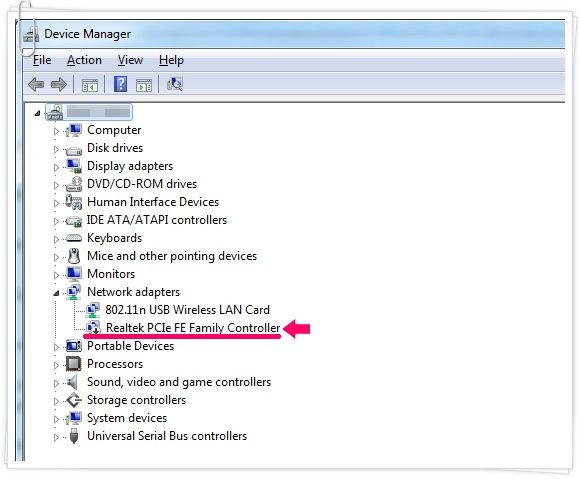Select the Network adapters label
Image resolution: width=579 pixels, height=479 pixels.
pyautogui.click(x=133, y=292)
